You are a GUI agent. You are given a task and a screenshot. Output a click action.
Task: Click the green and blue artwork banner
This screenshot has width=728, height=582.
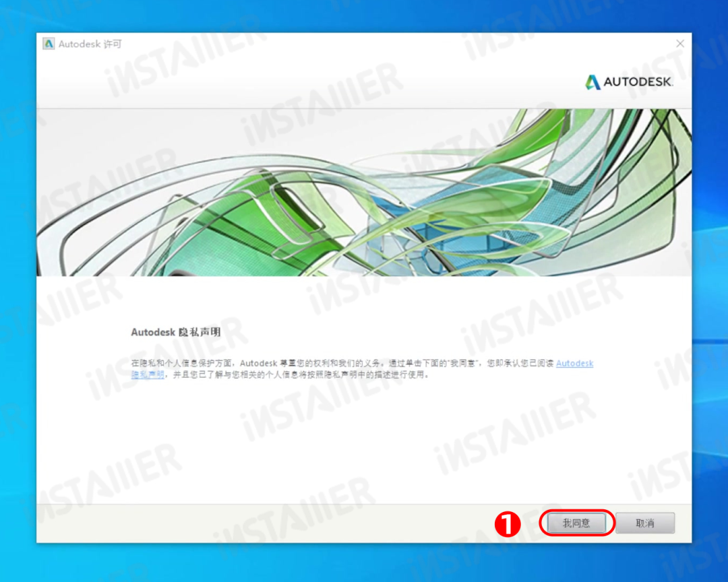tap(364, 193)
